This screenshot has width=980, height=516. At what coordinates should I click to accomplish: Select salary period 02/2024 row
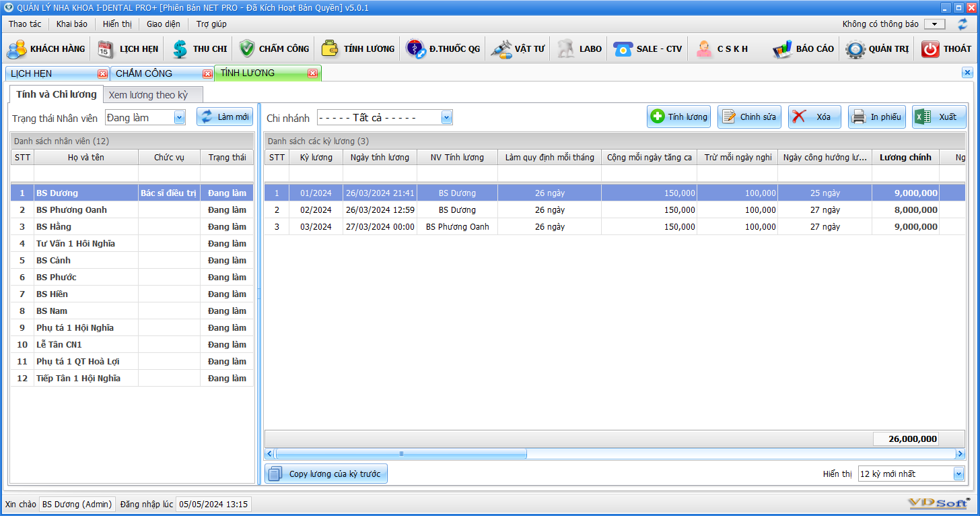click(615, 209)
